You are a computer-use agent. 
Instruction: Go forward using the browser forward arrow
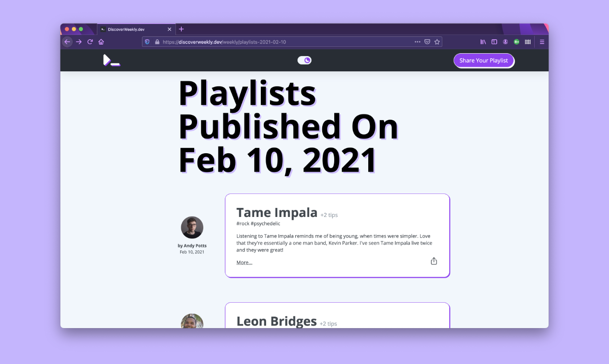pos(79,42)
